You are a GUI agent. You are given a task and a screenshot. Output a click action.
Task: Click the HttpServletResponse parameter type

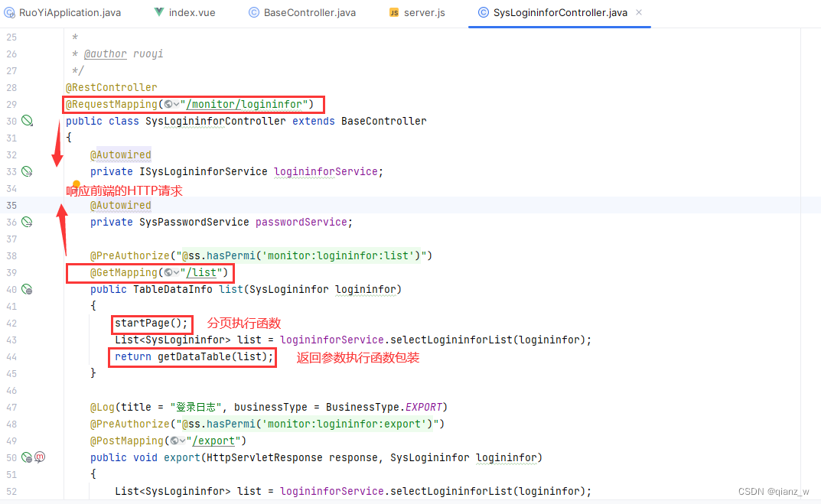265,457
